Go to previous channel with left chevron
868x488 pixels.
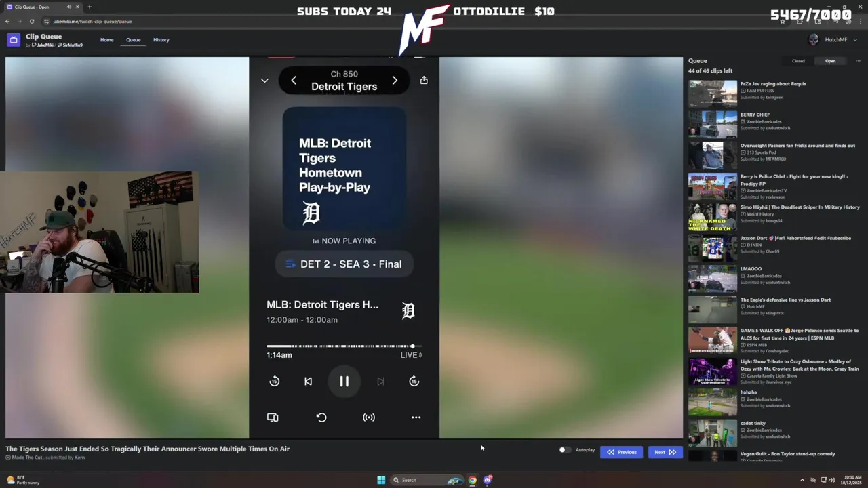(294, 80)
